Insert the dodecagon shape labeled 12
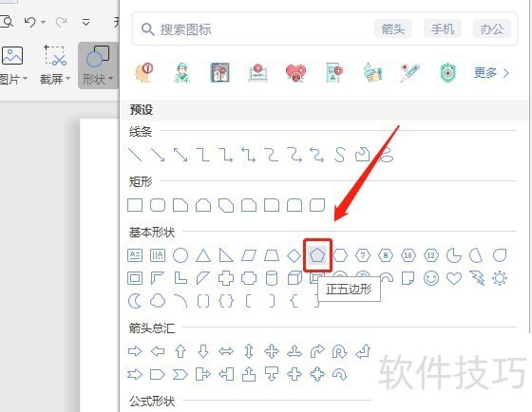532x412 pixels. (x=431, y=255)
